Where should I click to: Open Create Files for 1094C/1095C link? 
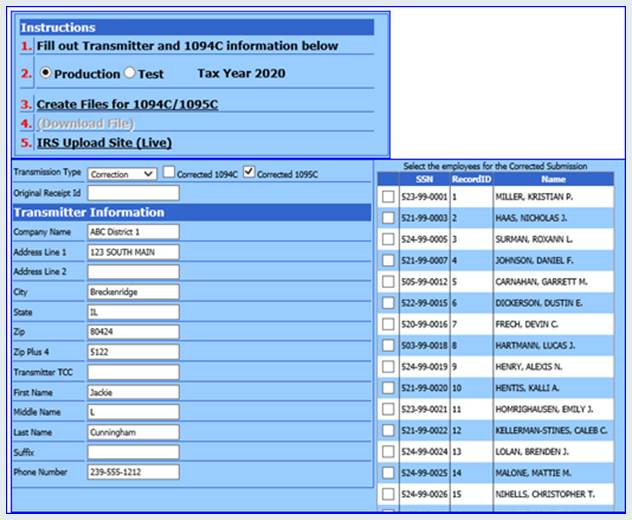click(x=127, y=104)
